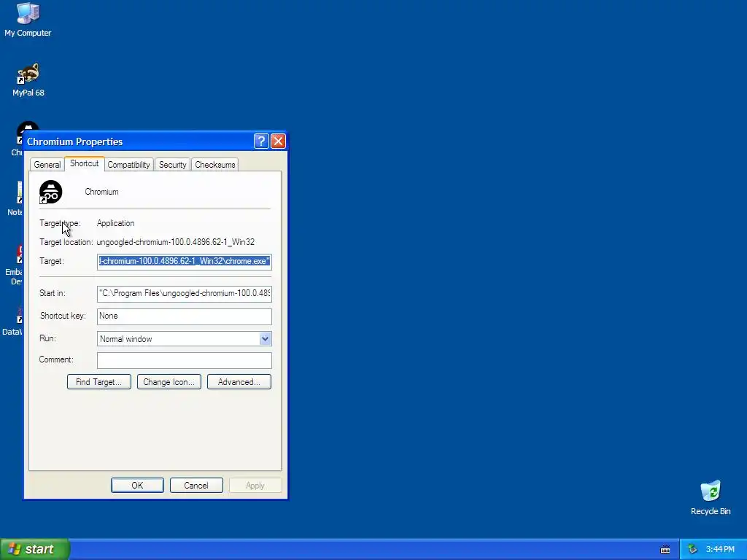This screenshot has width=747, height=560.
Task: Confirm with the OK button
Action: [x=137, y=485]
